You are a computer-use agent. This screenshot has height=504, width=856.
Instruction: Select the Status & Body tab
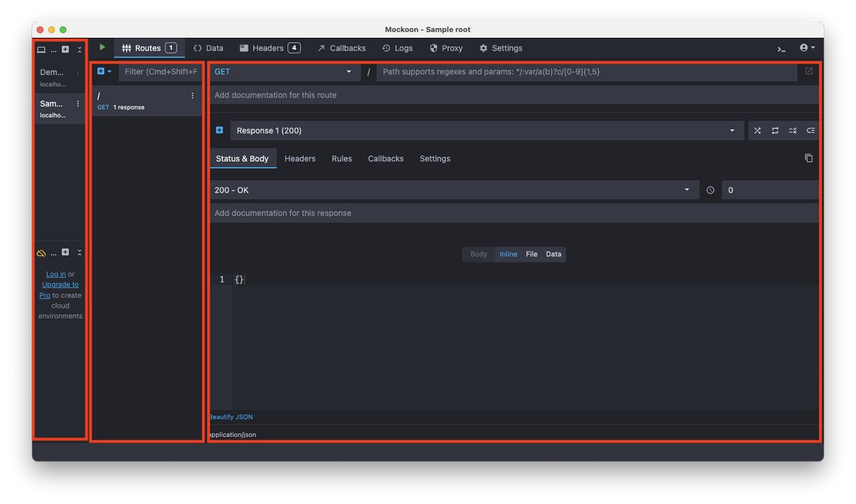tap(243, 158)
